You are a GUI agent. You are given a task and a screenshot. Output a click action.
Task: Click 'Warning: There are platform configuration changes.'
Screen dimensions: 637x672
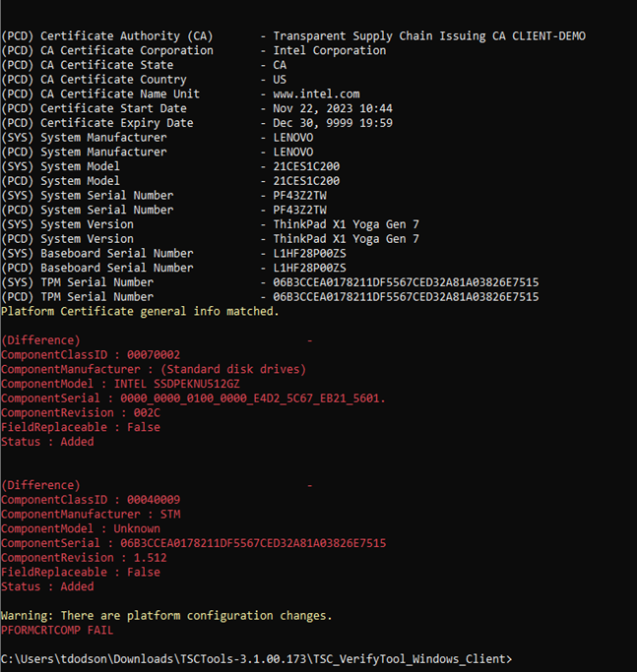(166, 616)
